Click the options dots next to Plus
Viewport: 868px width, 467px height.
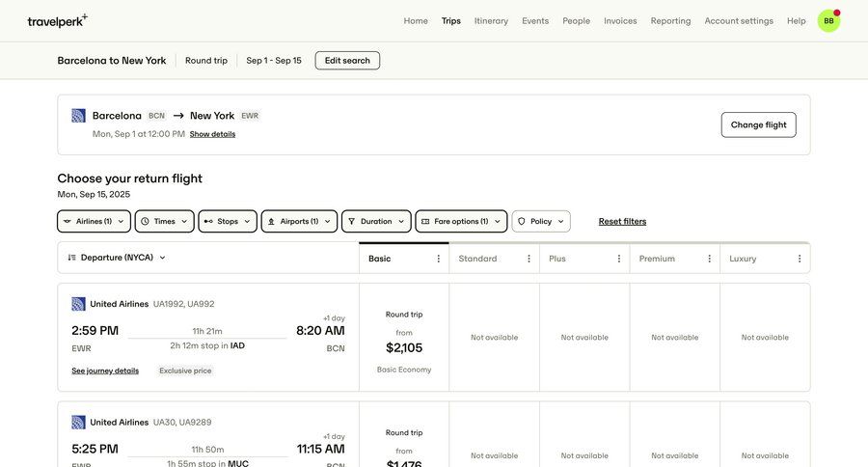click(x=619, y=259)
